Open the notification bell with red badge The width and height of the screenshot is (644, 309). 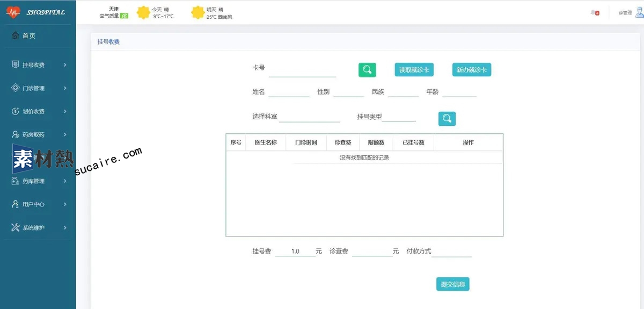point(594,12)
